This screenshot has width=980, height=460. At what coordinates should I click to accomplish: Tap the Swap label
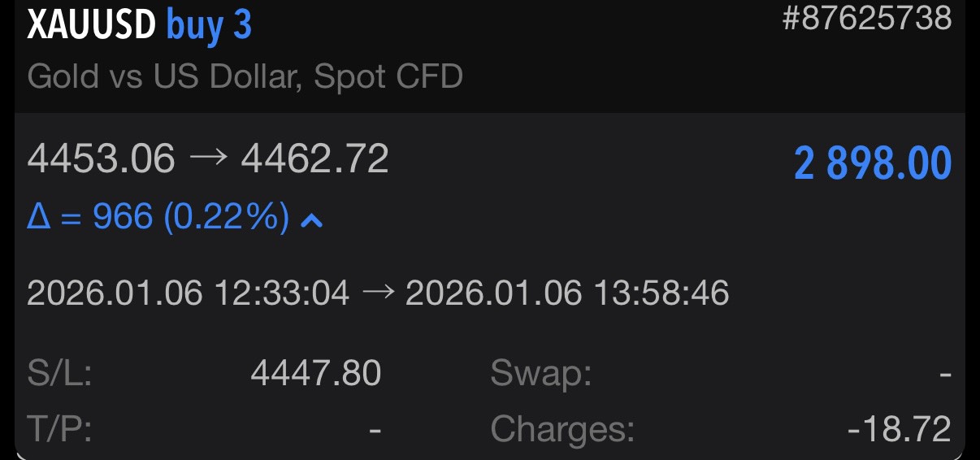(x=540, y=374)
